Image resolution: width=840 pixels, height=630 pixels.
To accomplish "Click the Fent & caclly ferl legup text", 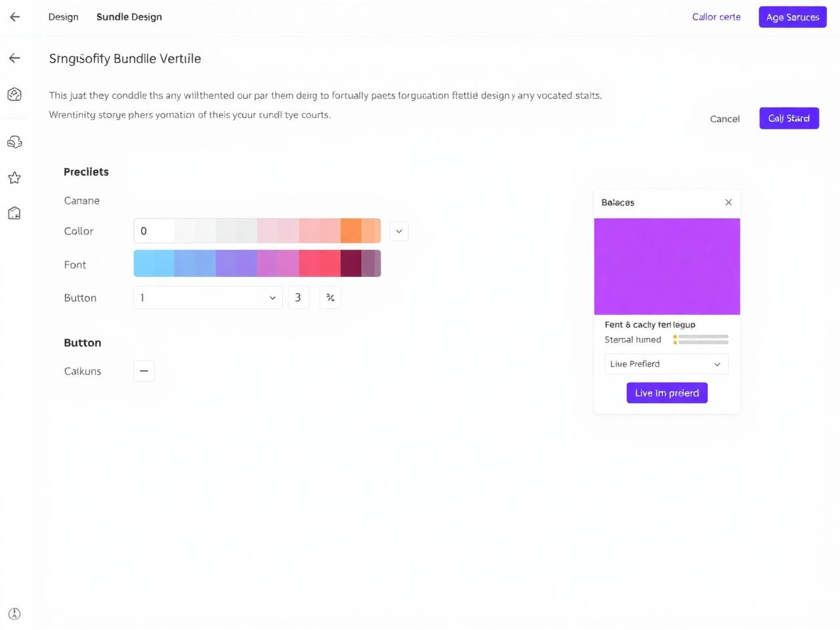I will [x=650, y=325].
